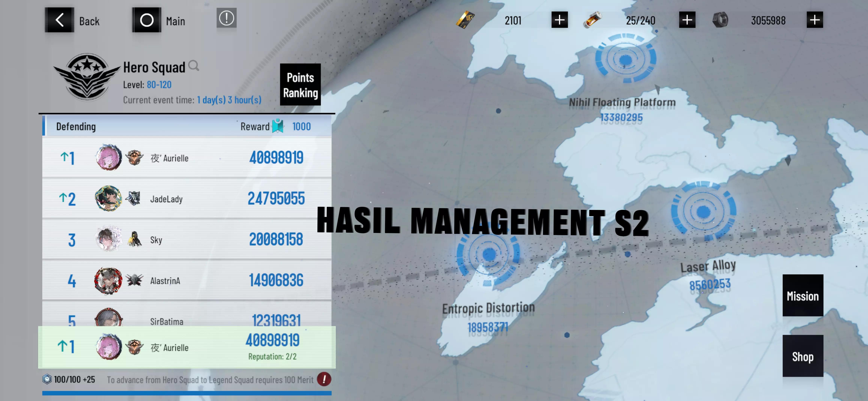868x401 pixels.
Task: Select the Nihil Floating Platform map node
Action: coord(625,59)
